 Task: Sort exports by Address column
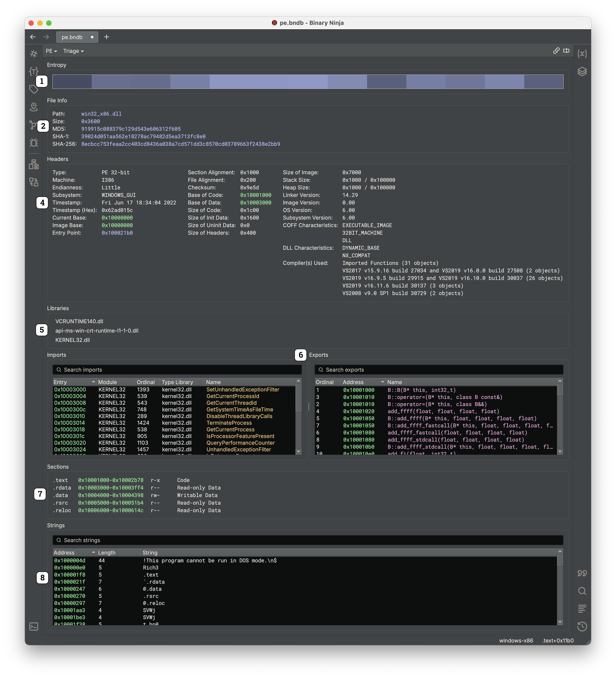click(x=363, y=382)
